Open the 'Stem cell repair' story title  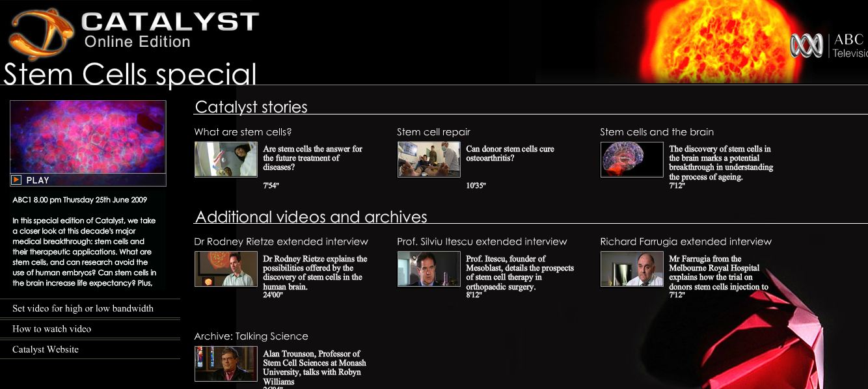433,132
